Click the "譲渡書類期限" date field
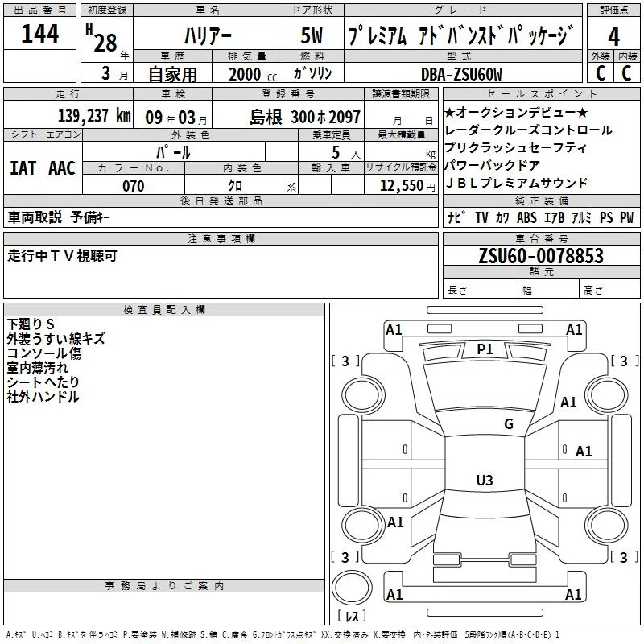 [x=401, y=114]
